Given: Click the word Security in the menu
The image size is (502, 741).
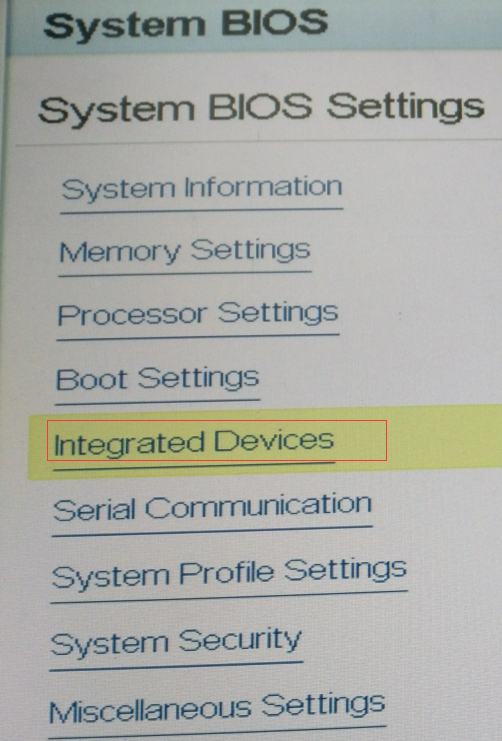Looking at the screenshot, I should pos(240,641).
